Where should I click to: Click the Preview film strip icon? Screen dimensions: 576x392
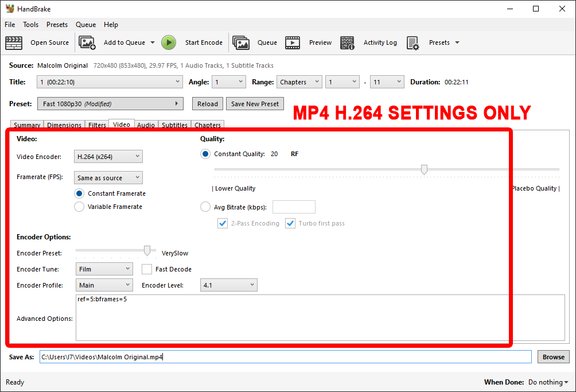293,42
